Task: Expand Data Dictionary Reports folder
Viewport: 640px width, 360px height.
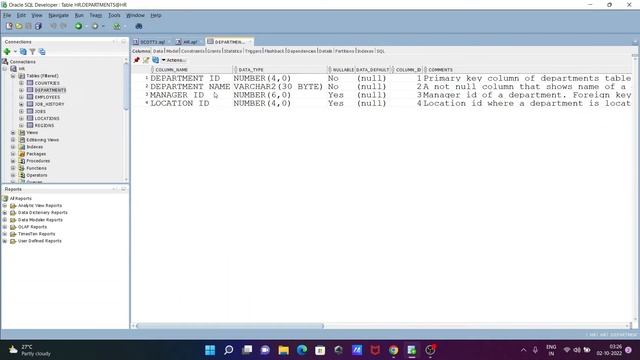Action: tap(5, 213)
